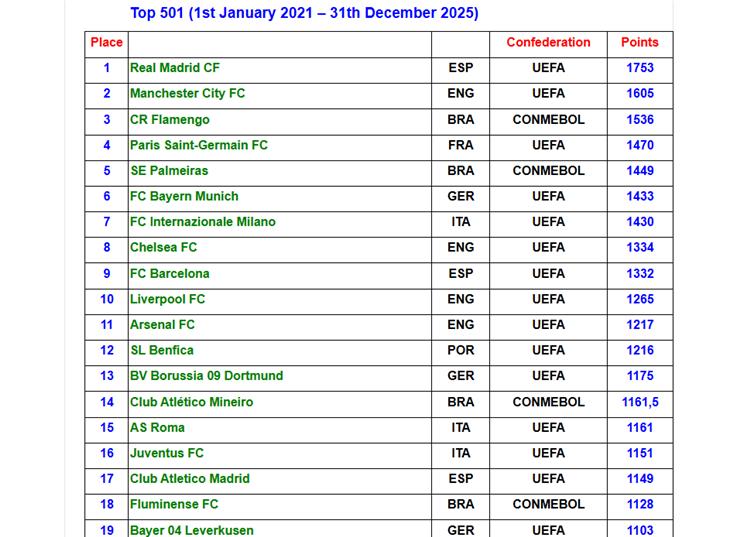Click the Juventus FC club name

click(166, 453)
